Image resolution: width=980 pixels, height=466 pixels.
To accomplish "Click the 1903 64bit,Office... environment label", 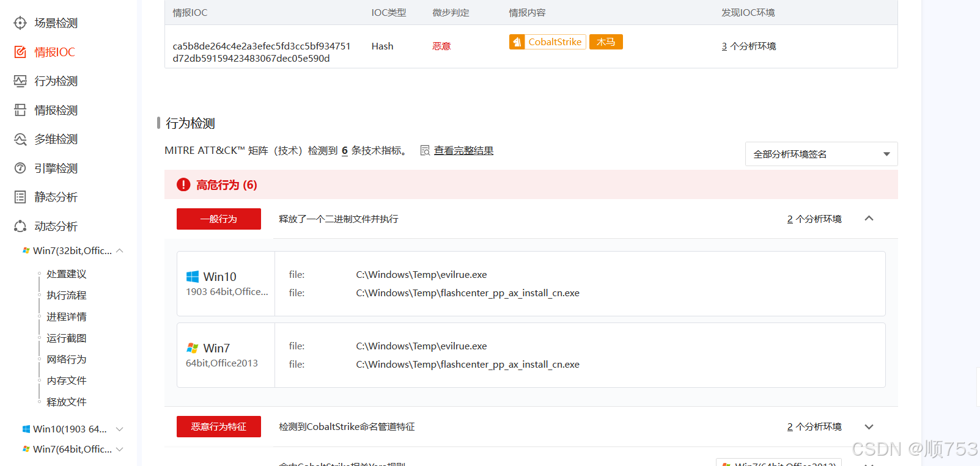I will point(227,292).
